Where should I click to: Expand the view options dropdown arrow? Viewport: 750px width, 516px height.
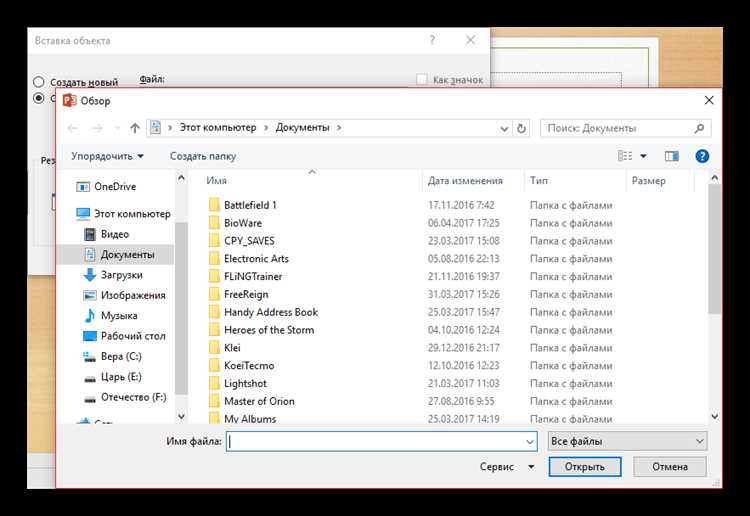pyautogui.click(x=643, y=156)
